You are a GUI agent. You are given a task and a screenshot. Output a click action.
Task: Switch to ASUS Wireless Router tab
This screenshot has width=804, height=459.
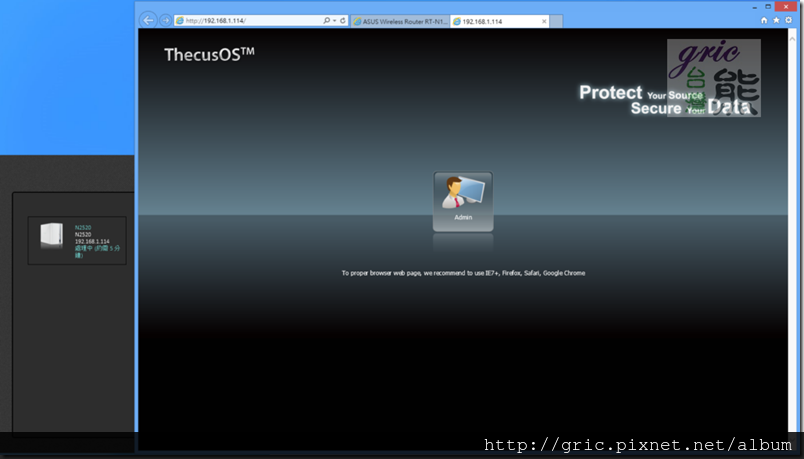[x=400, y=22]
